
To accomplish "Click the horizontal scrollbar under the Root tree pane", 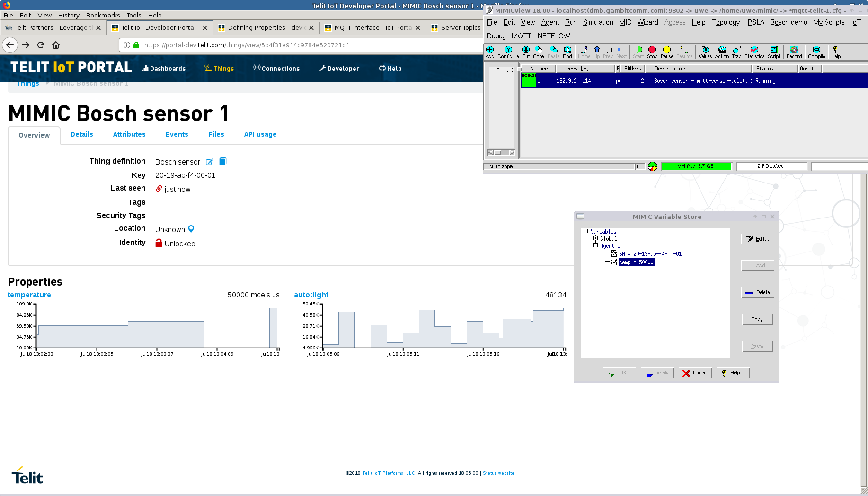I will 501,153.
